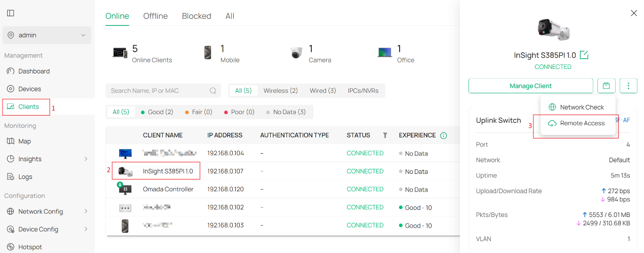Click the camera thumbnail in details panel

coord(553,30)
